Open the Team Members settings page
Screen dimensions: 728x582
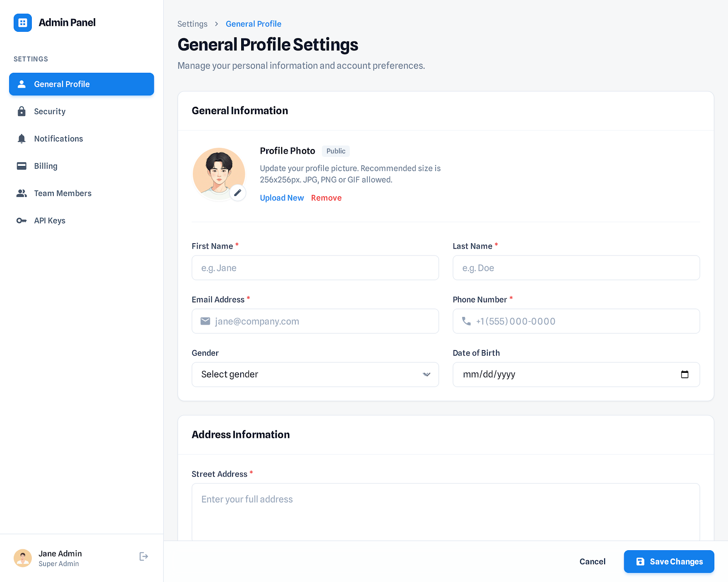63,193
